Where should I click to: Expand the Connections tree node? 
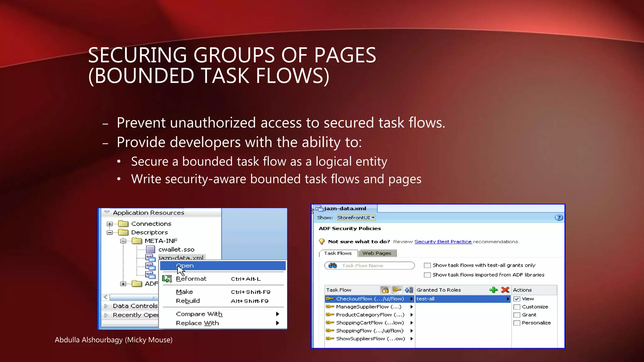pyautogui.click(x=109, y=224)
